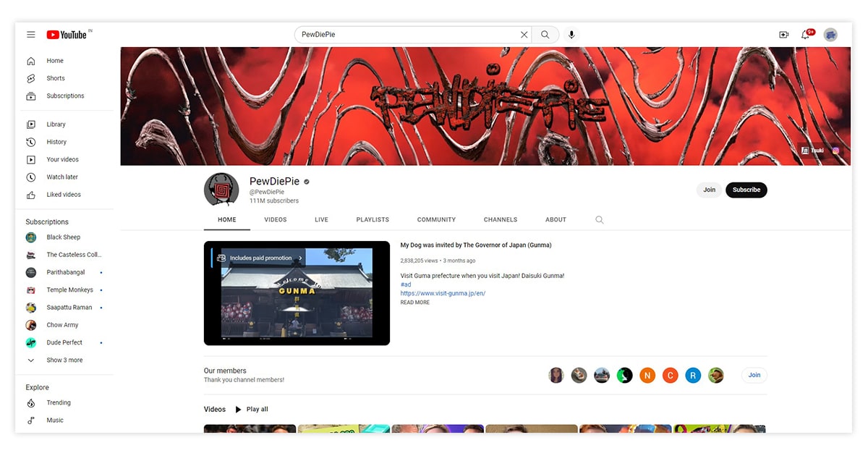Clear the search box text
This screenshot has height=456, width=868.
(524, 35)
